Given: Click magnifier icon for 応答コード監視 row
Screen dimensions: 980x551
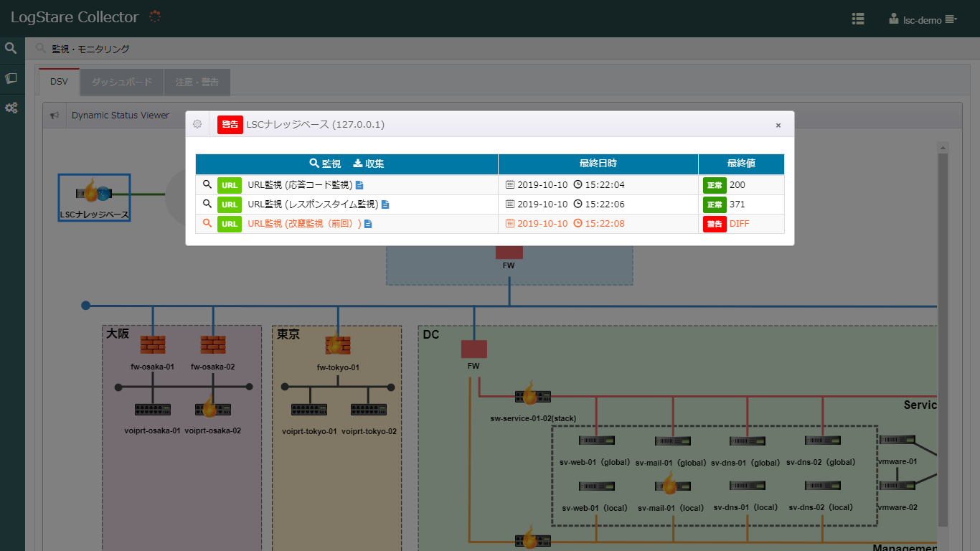Looking at the screenshot, I should click(x=207, y=184).
